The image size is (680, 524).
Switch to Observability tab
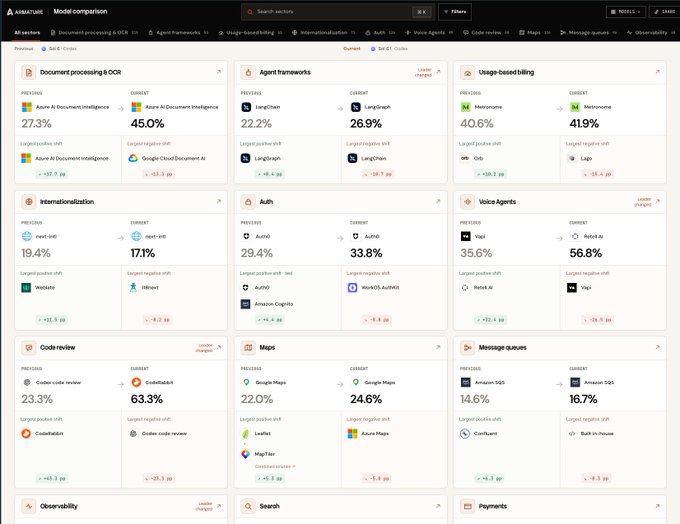(x=651, y=33)
